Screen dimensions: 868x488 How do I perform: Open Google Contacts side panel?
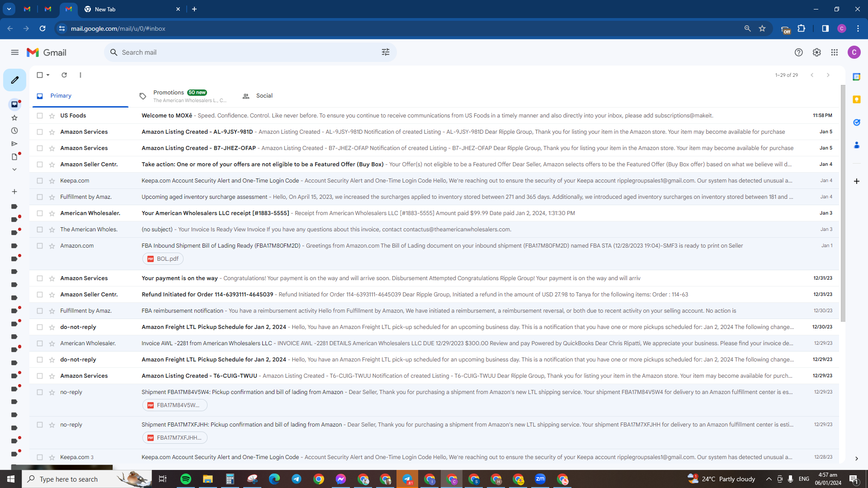(x=856, y=145)
